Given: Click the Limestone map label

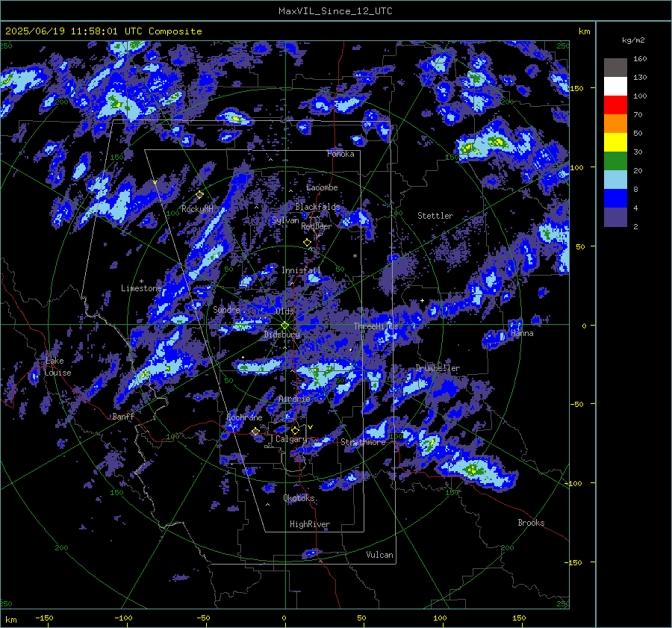Looking at the screenshot, I should 141,288.
